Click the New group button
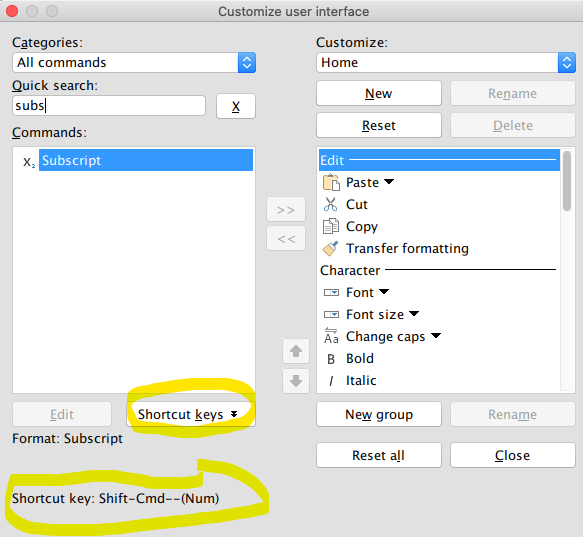This screenshot has width=583, height=537. [379, 414]
